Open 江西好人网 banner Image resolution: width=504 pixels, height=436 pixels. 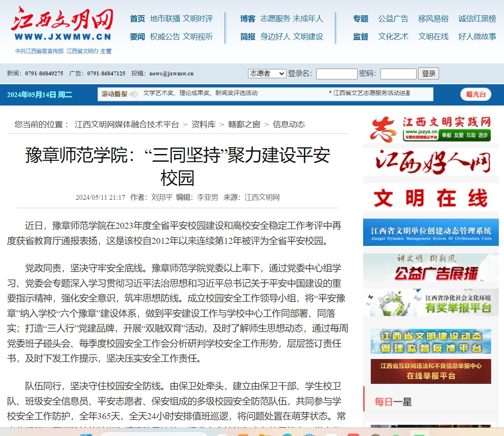tap(431, 162)
